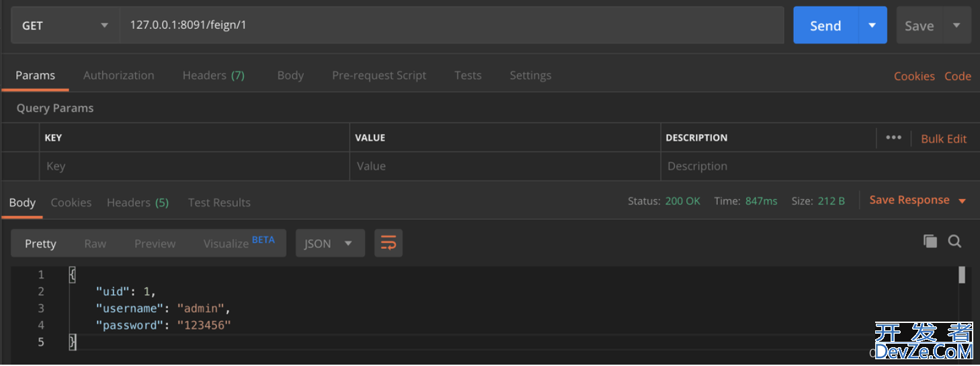Switch to Visualize BETA view
Viewport: 980px width, 366px height.
pyautogui.click(x=239, y=243)
